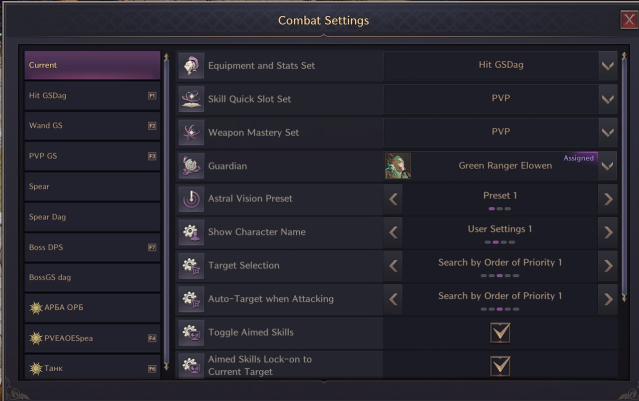Click the Weapon Mastery Set icon
The width and height of the screenshot is (639, 401).
(191, 132)
